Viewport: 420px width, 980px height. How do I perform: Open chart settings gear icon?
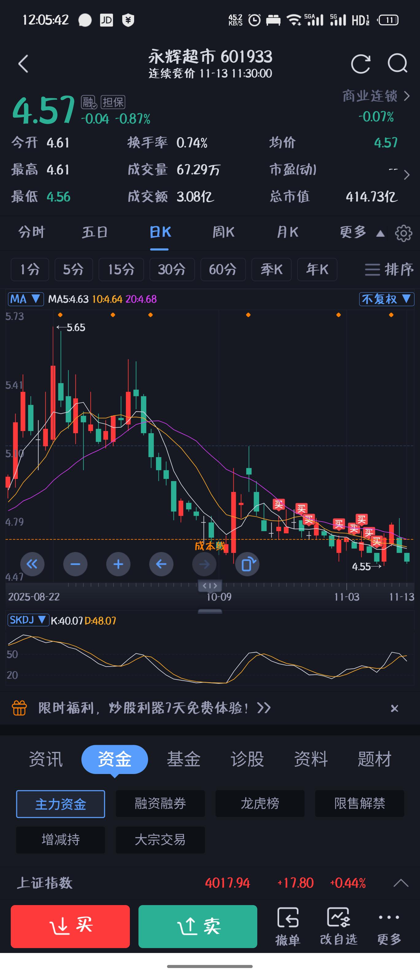click(403, 233)
